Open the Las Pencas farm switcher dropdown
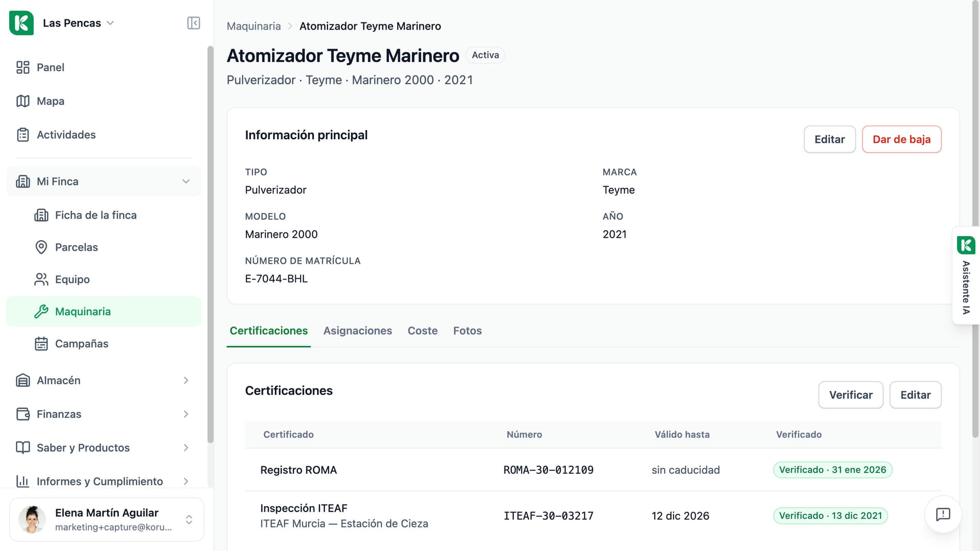This screenshot has width=980, height=551. tap(78, 23)
